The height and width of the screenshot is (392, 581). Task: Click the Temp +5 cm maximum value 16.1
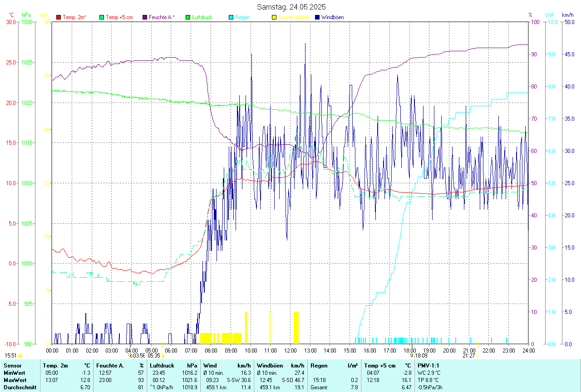point(406,380)
